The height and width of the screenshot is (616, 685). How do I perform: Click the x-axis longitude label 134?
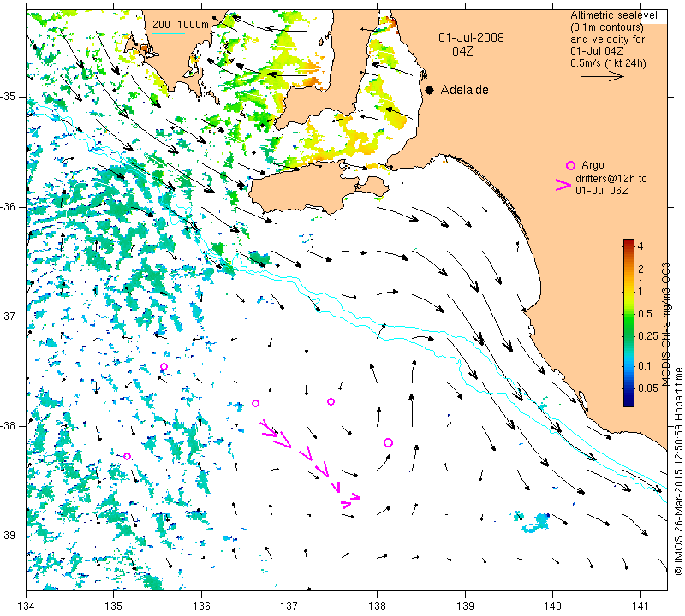[27, 606]
